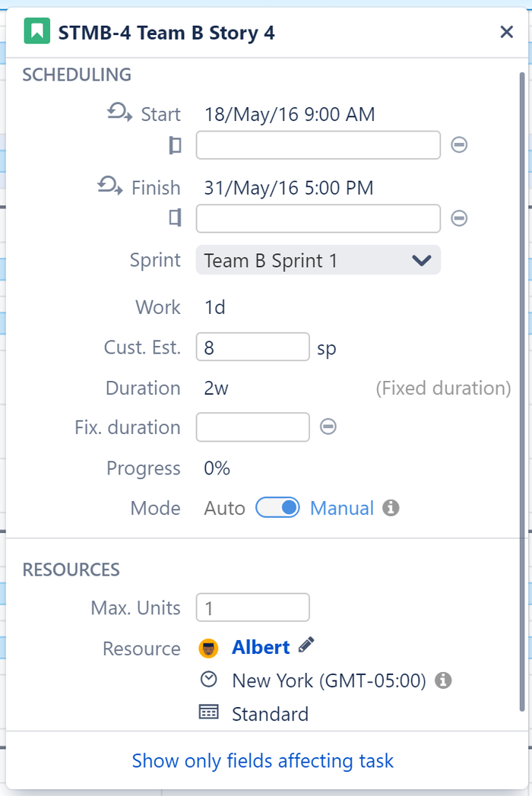This screenshot has width=532, height=796.
Task: Click Show only fields affecting task
Action: [262, 761]
